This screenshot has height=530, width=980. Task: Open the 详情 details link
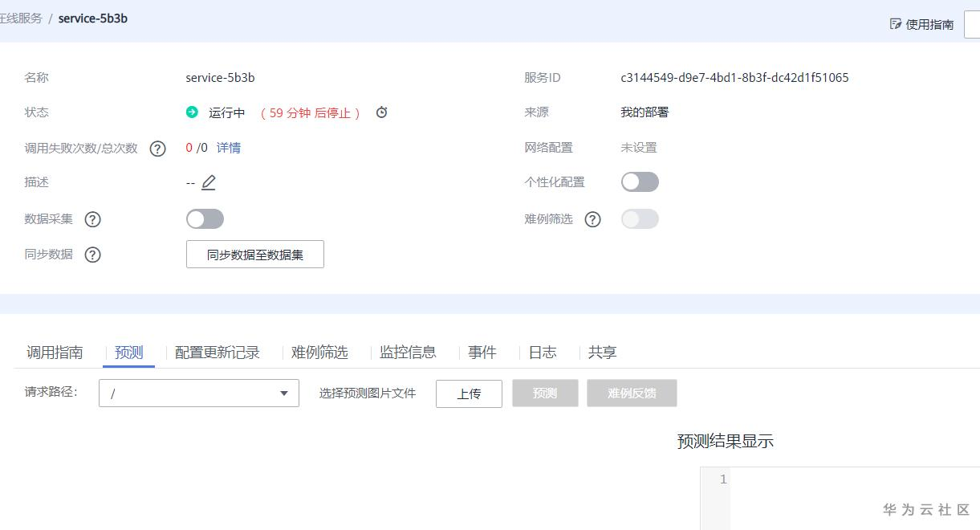click(x=228, y=147)
